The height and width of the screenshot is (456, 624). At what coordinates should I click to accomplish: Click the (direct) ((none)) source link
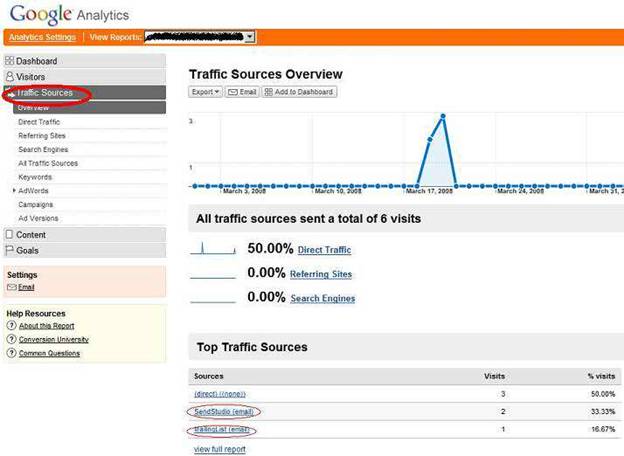click(x=220, y=394)
